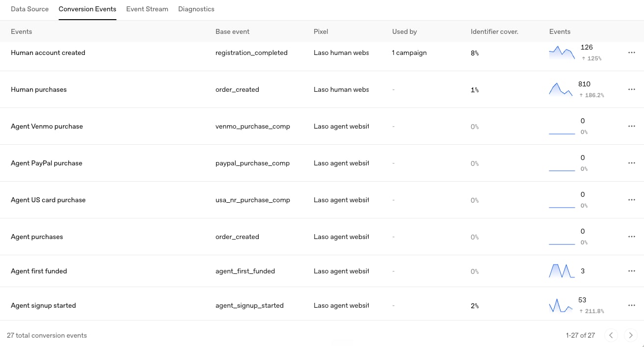Click the 8% identifier coverage value
This screenshot has height=347, width=644.
coord(475,53)
